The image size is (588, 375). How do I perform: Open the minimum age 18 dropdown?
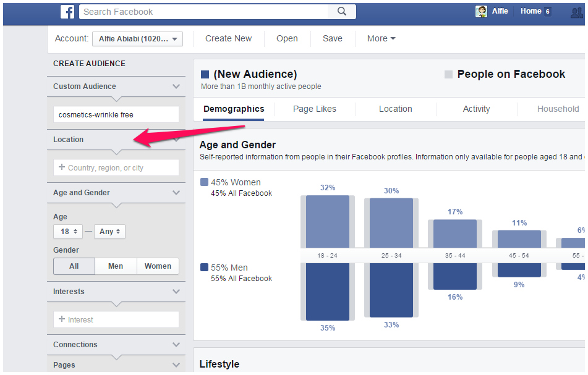(67, 232)
